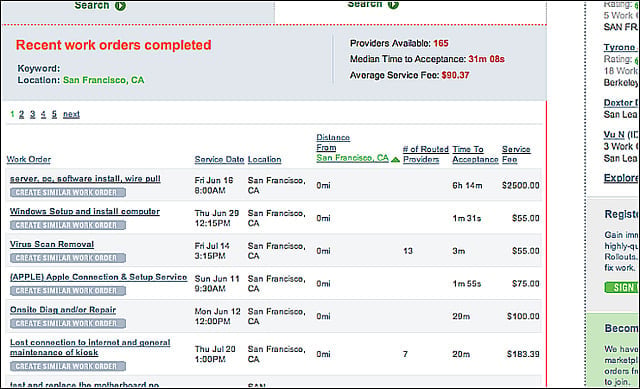This screenshot has width=640, height=389.
Task: Click the Median Time 31m 08s value
Action: (486, 59)
